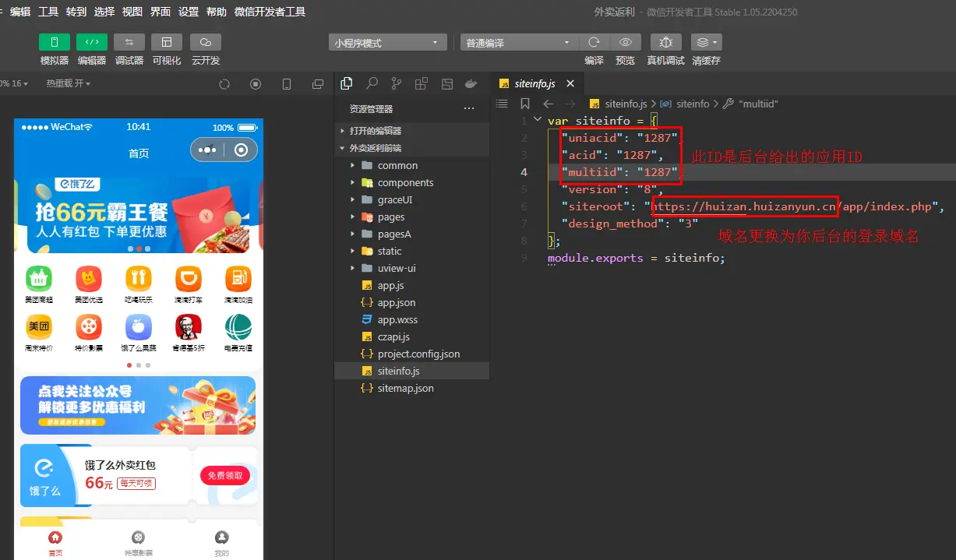Toggle the 模拟器 simulator panel
Screen dimensions: 956x560
click(x=55, y=42)
